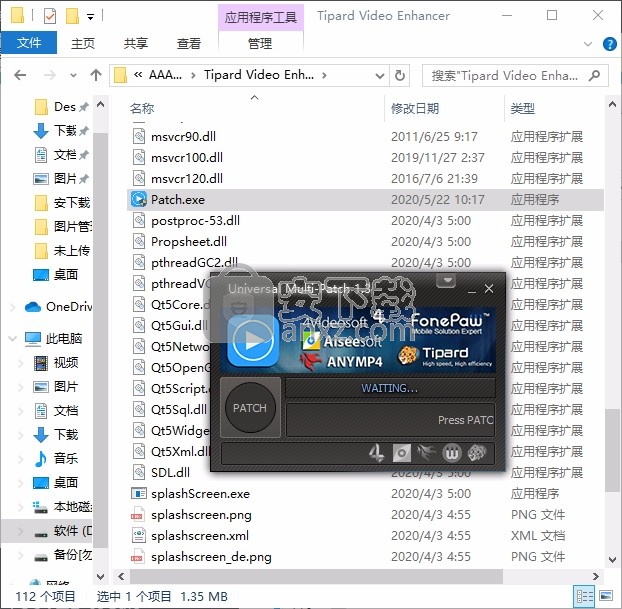Click the new folder icon in title bar
The width and height of the screenshot is (622, 609).
72,16
